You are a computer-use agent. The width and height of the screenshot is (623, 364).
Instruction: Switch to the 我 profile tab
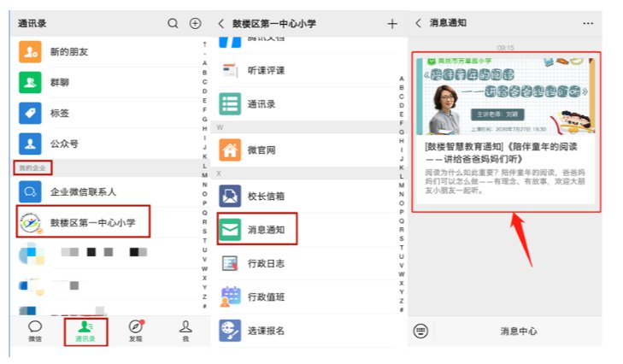(185, 332)
